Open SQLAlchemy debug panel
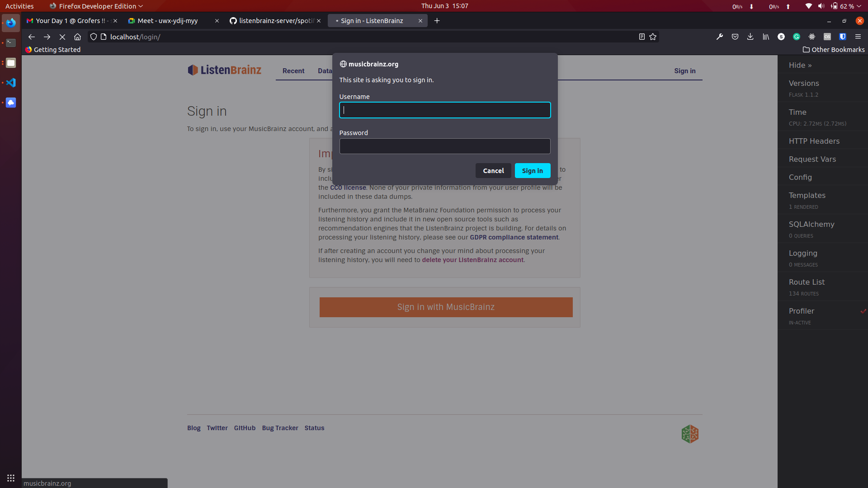The height and width of the screenshot is (488, 868). (823, 229)
